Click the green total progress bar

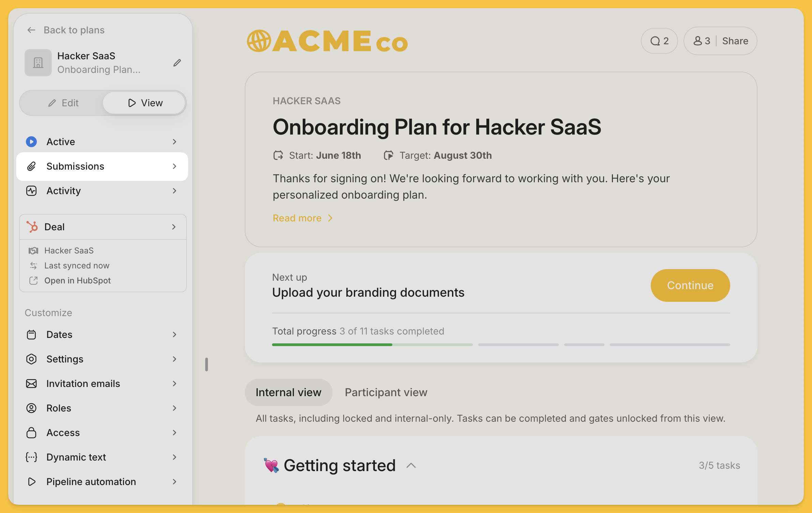click(x=332, y=345)
